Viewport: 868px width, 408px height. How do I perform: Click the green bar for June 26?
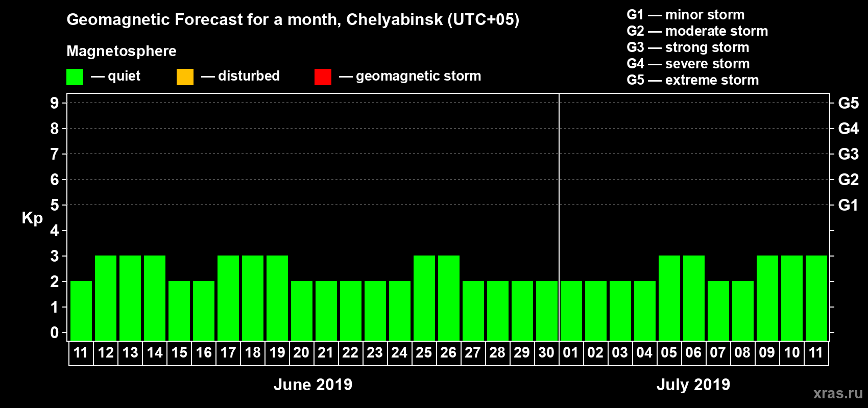pos(449,298)
